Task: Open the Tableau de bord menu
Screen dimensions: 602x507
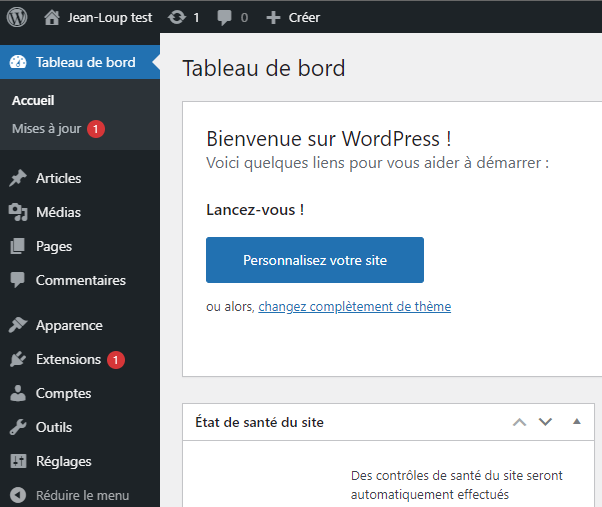Action: pos(80,62)
